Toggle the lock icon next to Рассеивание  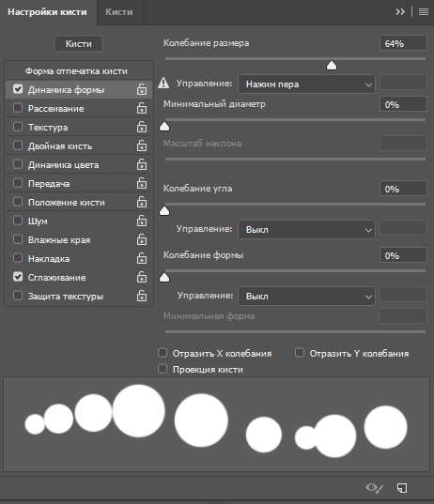(142, 108)
